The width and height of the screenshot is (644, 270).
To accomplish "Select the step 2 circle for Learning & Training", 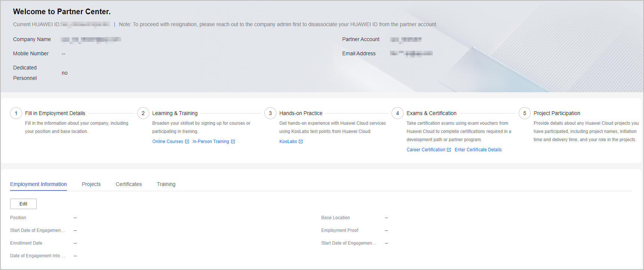I will pos(143,113).
